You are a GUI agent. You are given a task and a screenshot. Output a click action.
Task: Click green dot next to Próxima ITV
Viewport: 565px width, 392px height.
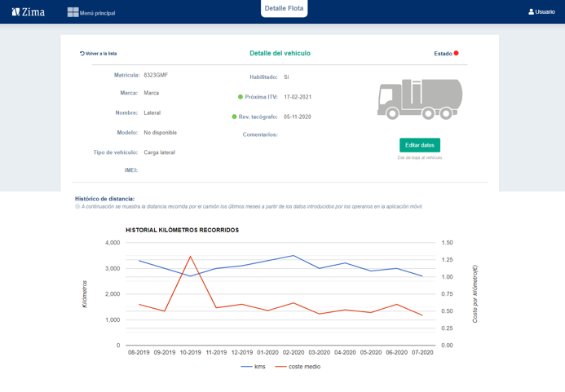(x=241, y=97)
